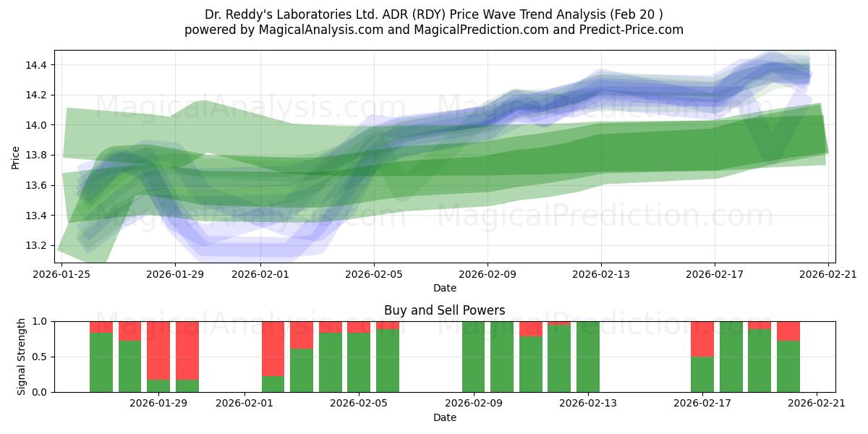Click the 13.2 price axis tick
This screenshot has height=434, width=868.
(x=37, y=246)
